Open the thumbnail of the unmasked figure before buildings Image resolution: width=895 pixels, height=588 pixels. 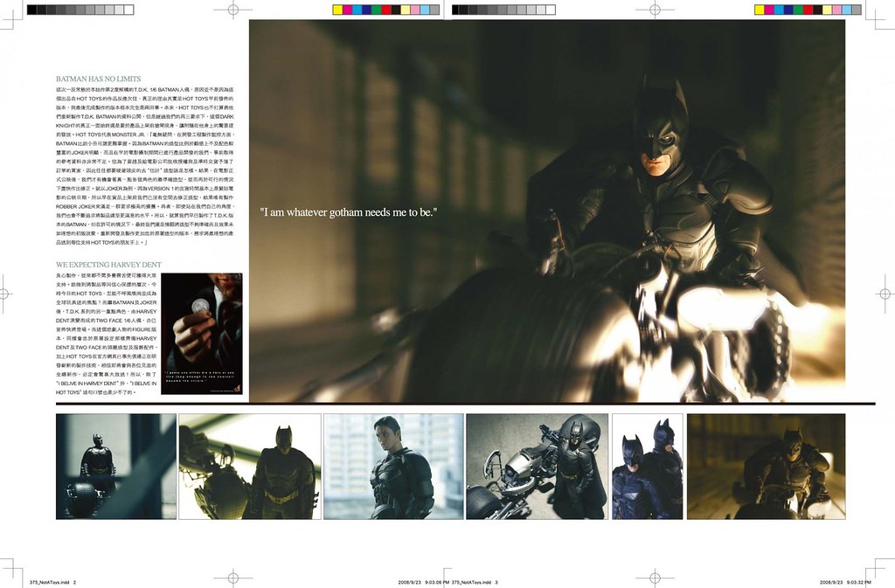[x=393, y=467]
